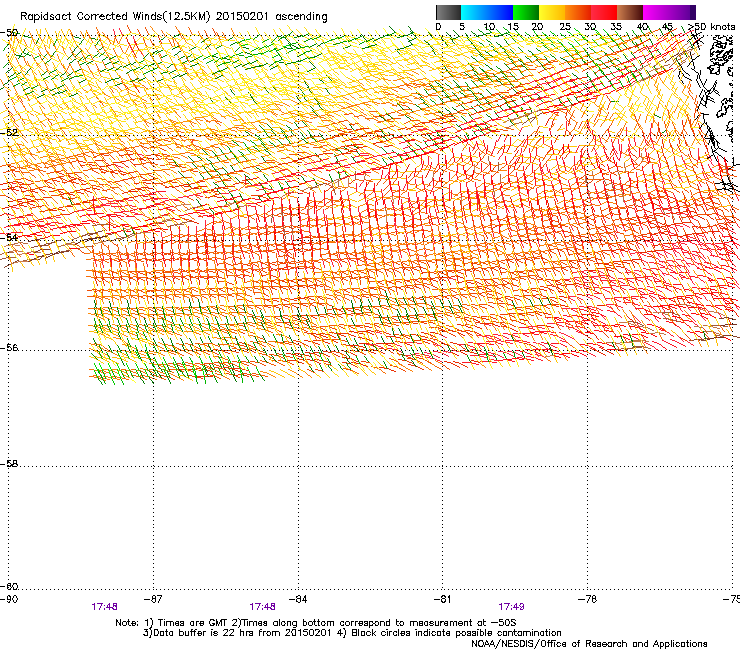Click the -87 longitude label
The width and height of the screenshot is (740, 650).
coord(153,599)
